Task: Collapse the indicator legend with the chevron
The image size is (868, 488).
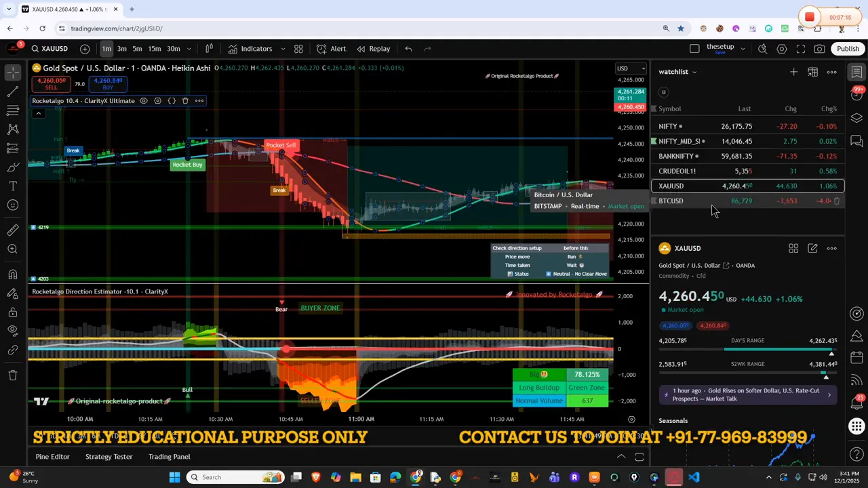Action: (x=39, y=113)
